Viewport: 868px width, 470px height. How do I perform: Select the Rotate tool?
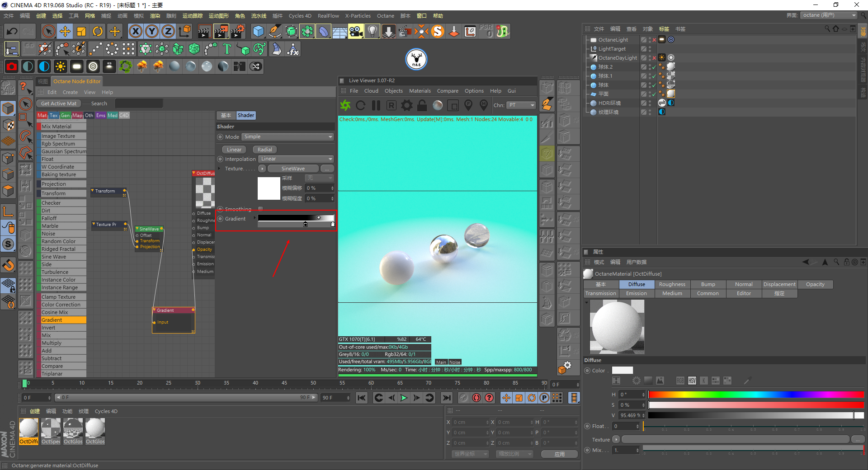pos(98,31)
